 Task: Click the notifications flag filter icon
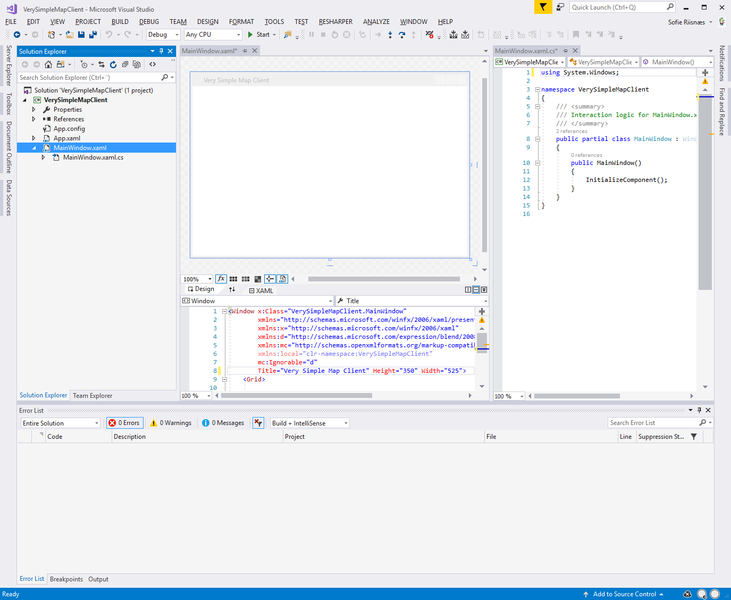[543, 7]
